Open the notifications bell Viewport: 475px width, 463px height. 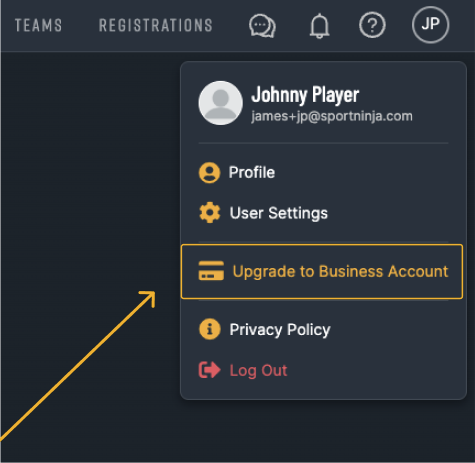tap(319, 26)
